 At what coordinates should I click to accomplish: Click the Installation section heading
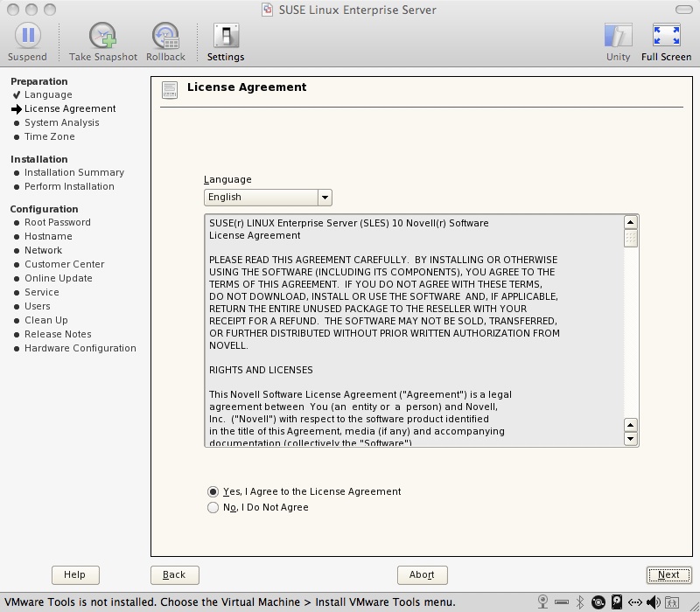39,159
